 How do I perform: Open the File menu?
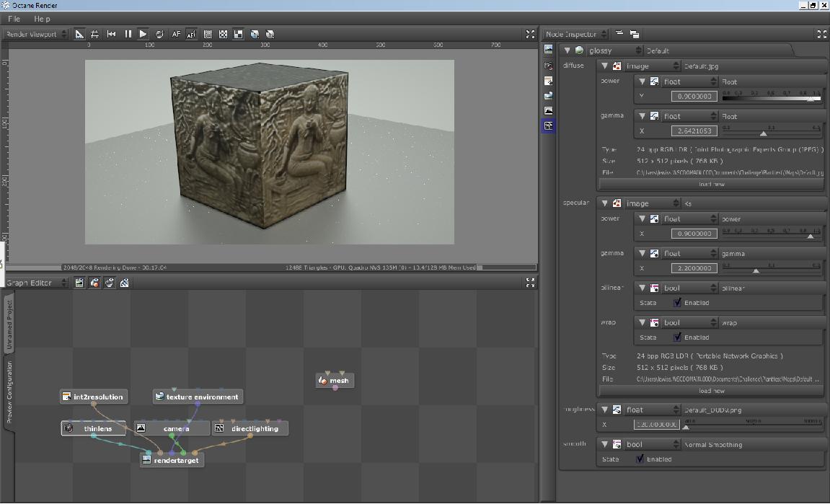(x=14, y=19)
